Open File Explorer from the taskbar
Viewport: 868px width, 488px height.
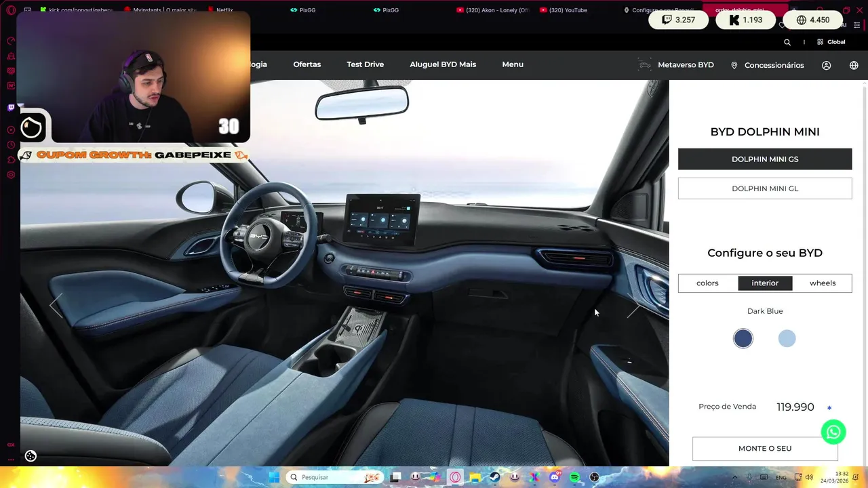(x=475, y=477)
